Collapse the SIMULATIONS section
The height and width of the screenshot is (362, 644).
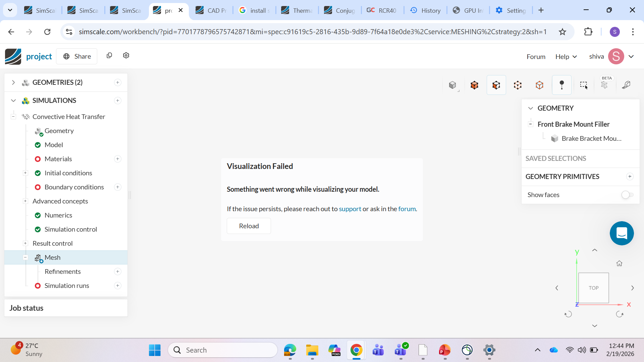point(13,101)
